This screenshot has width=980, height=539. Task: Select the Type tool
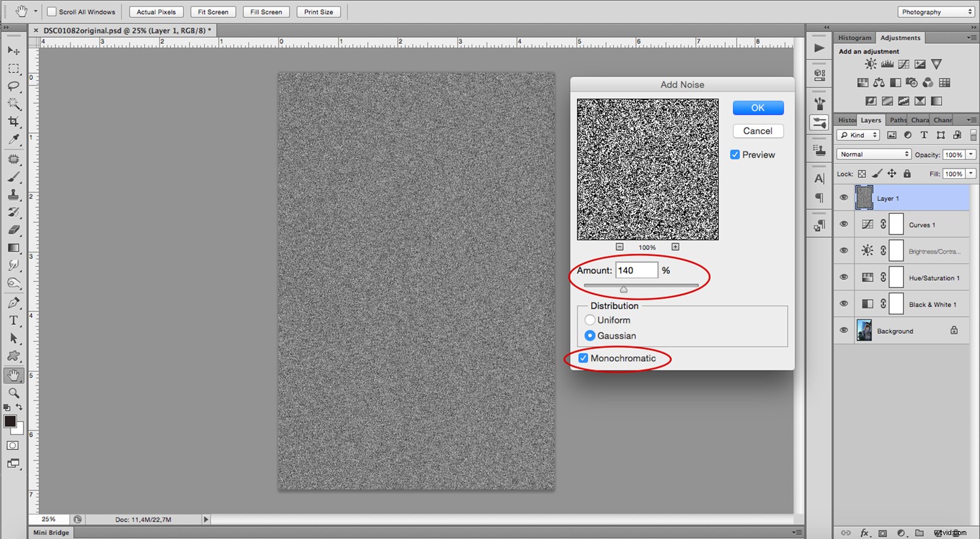(x=14, y=320)
